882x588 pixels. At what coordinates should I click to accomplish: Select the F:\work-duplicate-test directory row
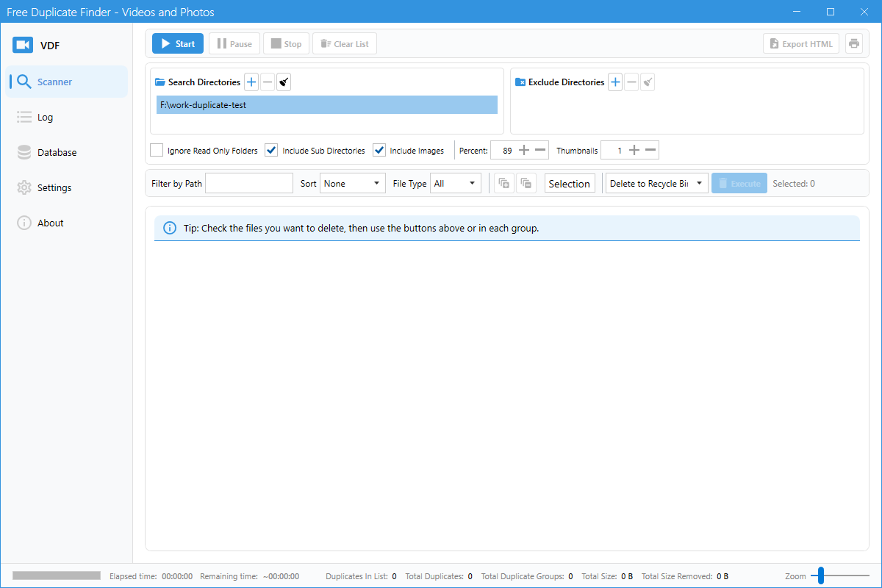(x=327, y=105)
